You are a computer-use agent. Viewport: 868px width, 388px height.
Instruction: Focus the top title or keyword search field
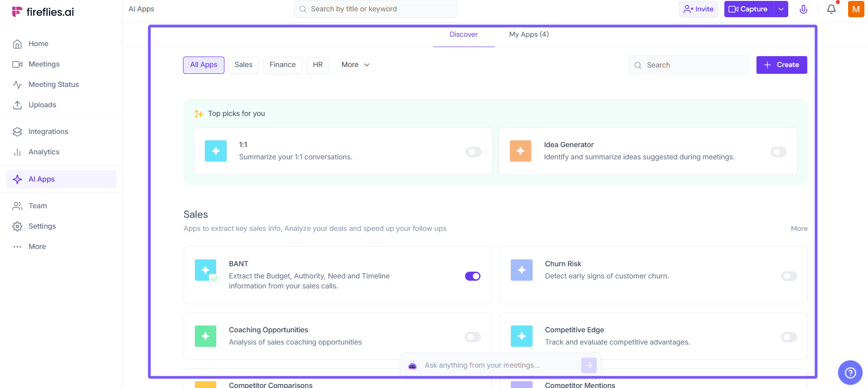coord(376,9)
